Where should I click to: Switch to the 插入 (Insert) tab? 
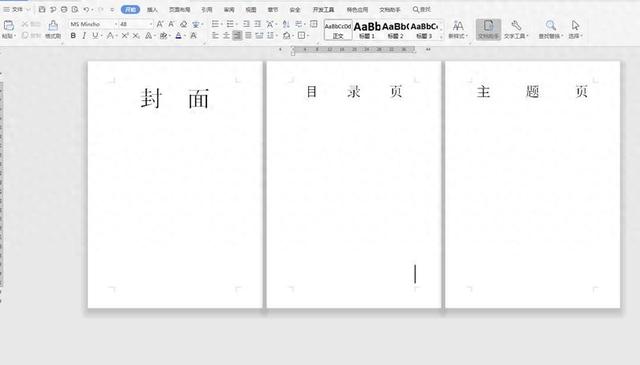[152, 9]
